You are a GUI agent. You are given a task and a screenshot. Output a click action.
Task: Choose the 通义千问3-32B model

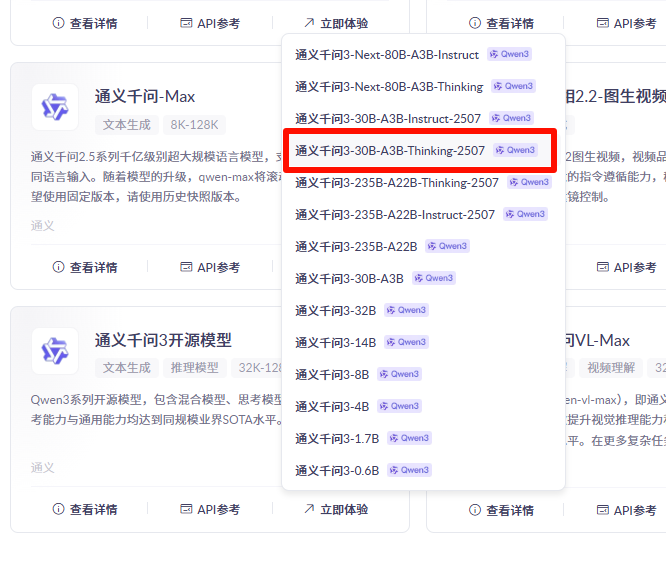423,310
